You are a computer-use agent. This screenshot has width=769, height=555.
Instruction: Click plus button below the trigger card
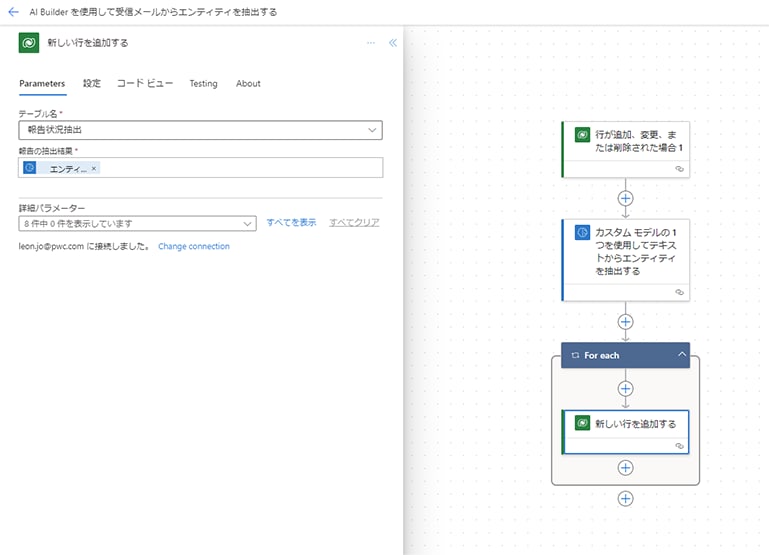click(626, 198)
